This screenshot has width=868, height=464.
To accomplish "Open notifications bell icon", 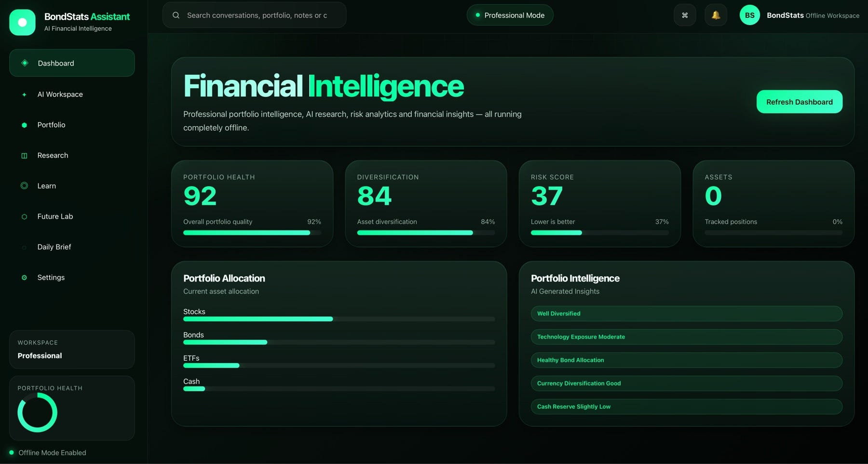I will pyautogui.click(x=716, y=15).
